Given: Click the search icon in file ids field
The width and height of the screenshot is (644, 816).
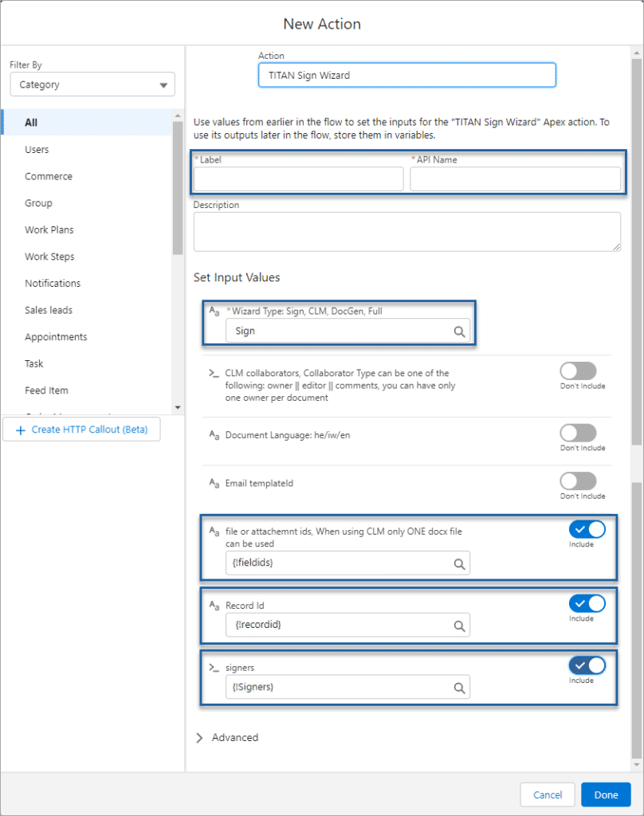Looking at the screenshot, I should coord(459,564).
